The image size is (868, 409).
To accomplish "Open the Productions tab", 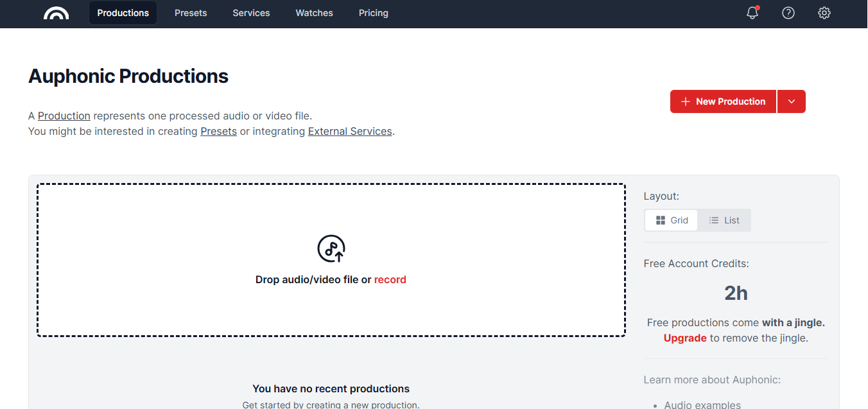I will coord(123,13).
